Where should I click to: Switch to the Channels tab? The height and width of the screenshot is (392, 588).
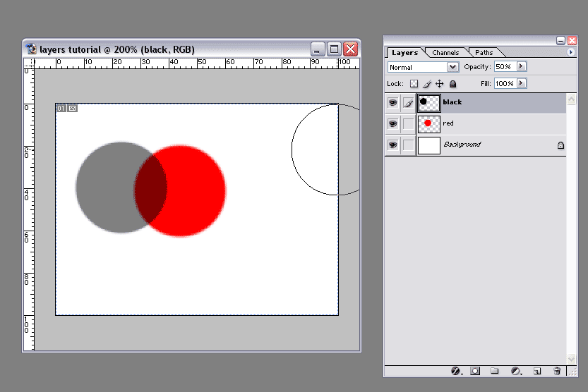[x=445, y=53]
